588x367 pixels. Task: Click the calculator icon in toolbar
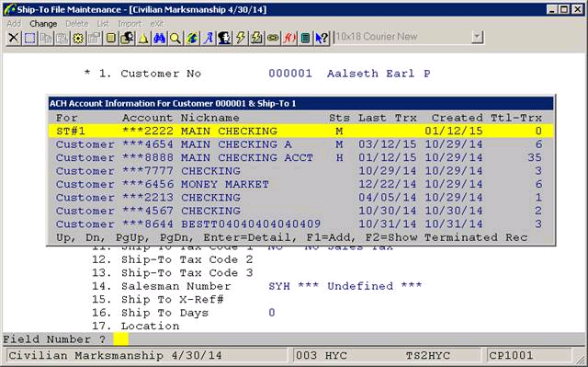click(305, 38)
